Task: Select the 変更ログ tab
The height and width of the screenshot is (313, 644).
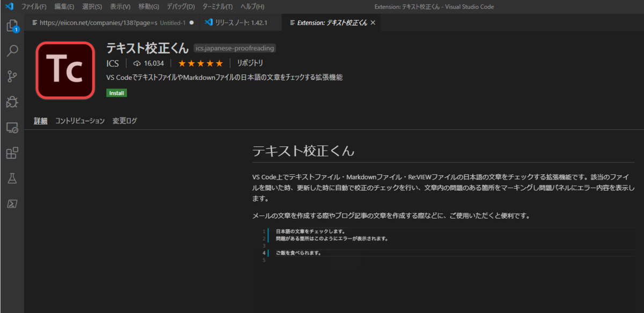Action: tap(125, 121)
